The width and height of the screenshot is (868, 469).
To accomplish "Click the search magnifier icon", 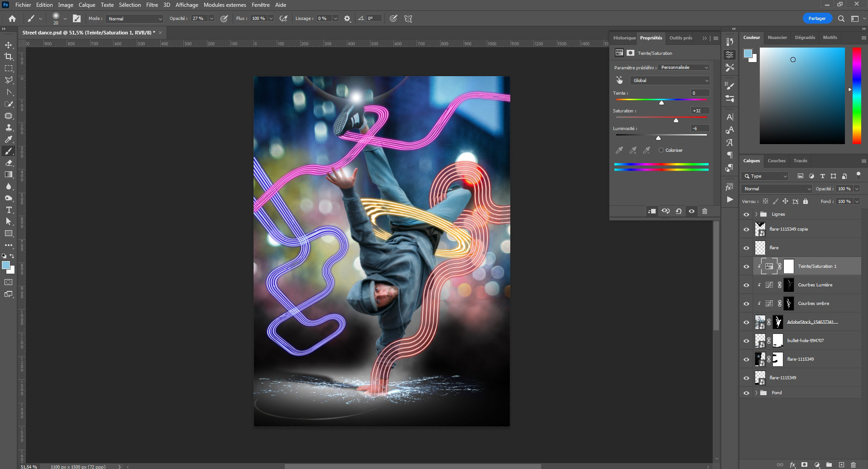I will 841,19.
